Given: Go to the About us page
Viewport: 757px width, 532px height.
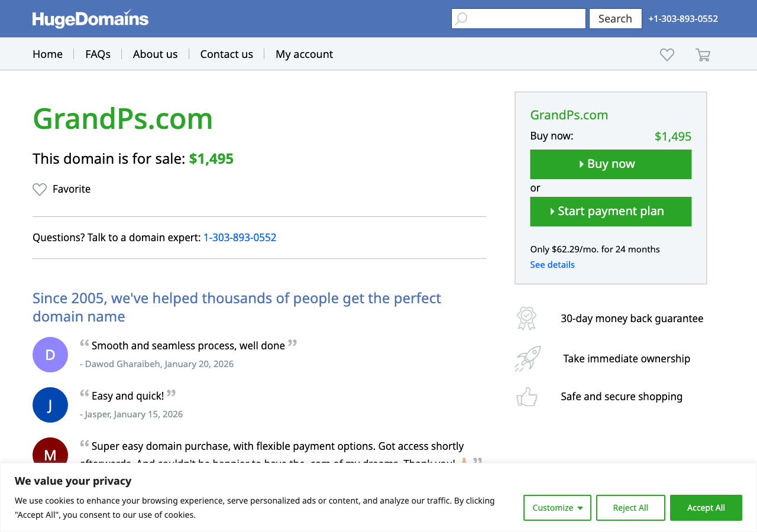Looking at the screenshot, I should (155, 54).
